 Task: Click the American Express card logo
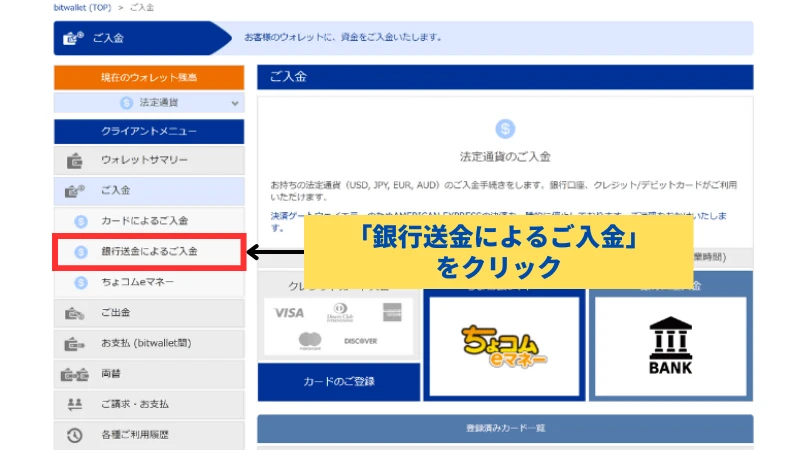392,312
